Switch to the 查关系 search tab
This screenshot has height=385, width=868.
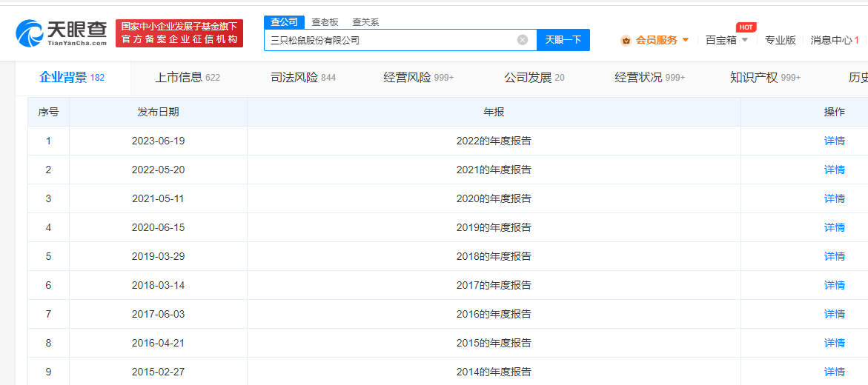(365, 22)
